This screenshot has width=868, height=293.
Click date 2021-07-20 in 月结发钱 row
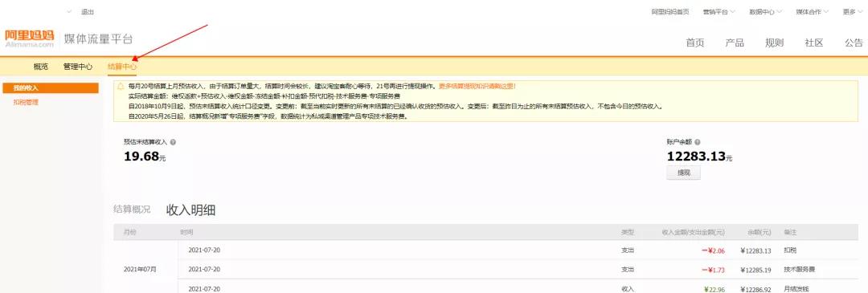point(204,288)
